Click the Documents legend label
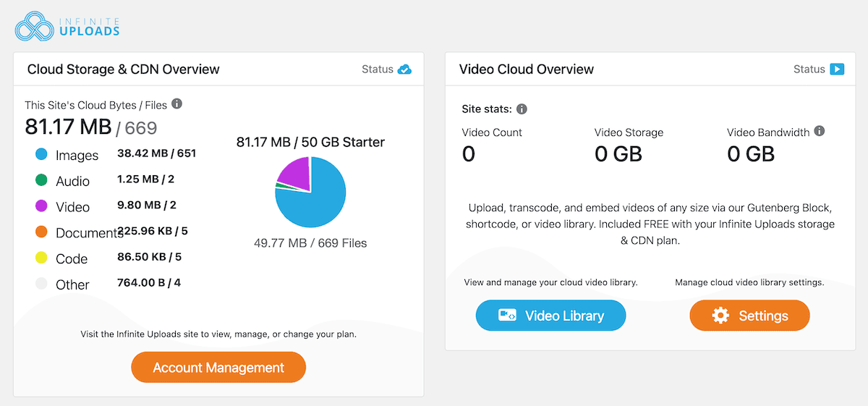This screenshot has height=406, width=868. click(x=89, y=233)
